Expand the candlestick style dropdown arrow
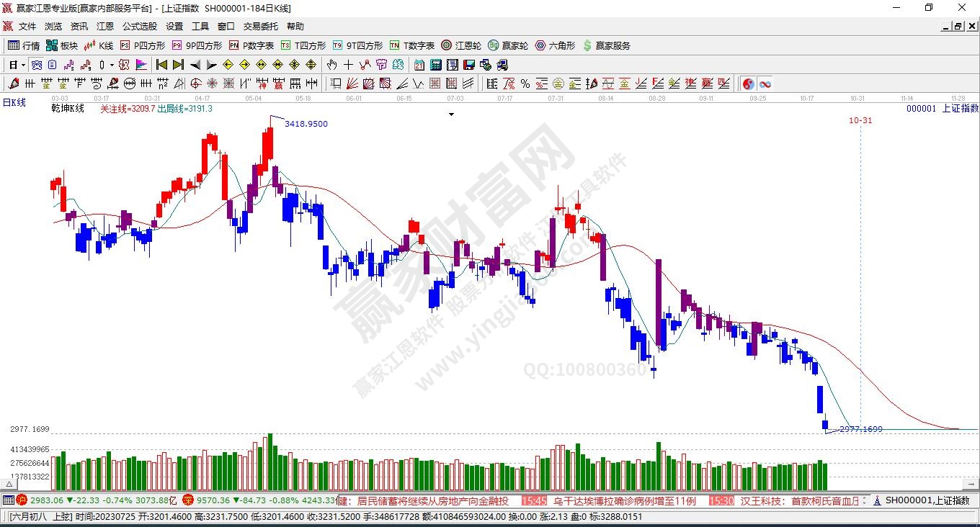The image size is (980, 527). 112,65
